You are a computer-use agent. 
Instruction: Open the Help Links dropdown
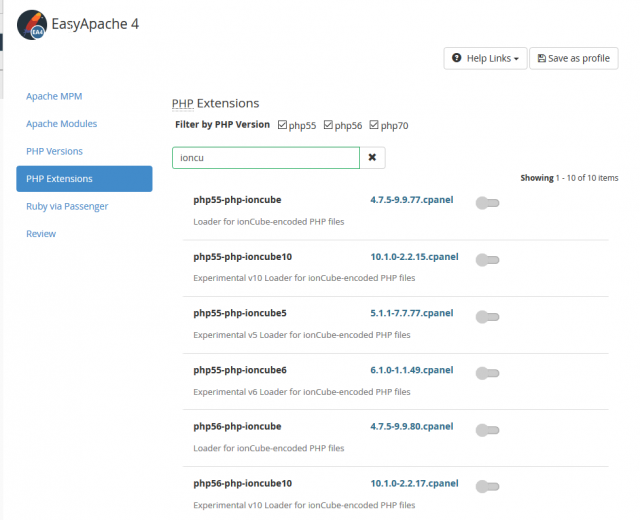pyautogui.click(x=485, y=58)
